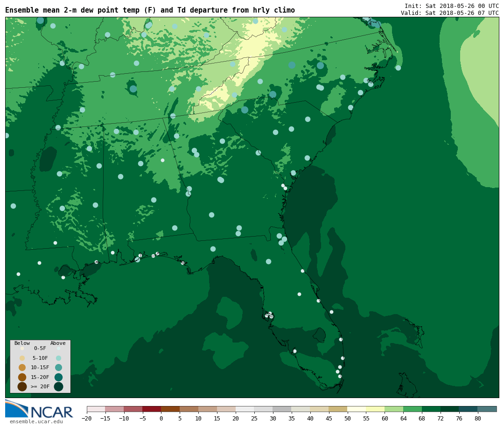This screenshot has width=504, height=427.
Task: Click the Below 15-20F brown legend circle
Action: coord(22,377)
